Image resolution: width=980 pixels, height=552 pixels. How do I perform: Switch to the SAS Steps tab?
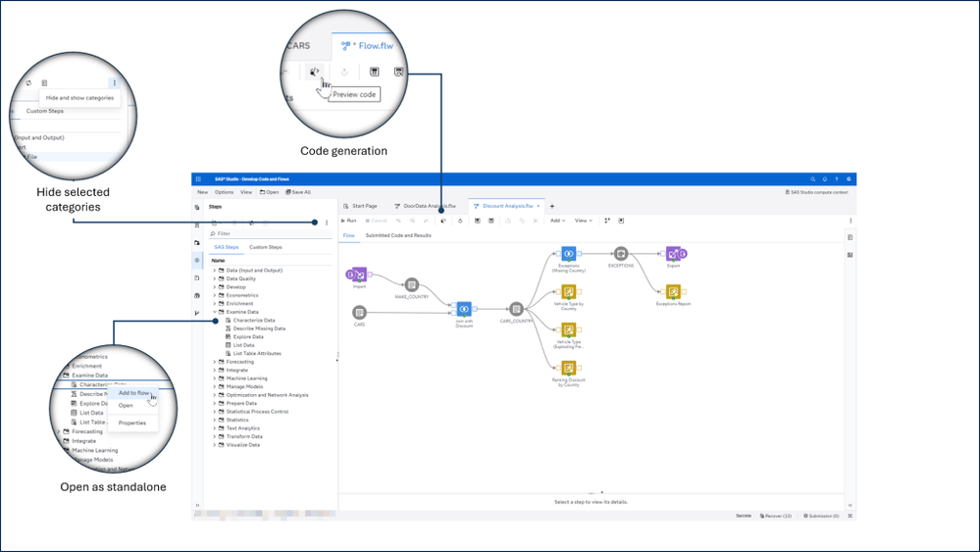(x=227, y=247)
